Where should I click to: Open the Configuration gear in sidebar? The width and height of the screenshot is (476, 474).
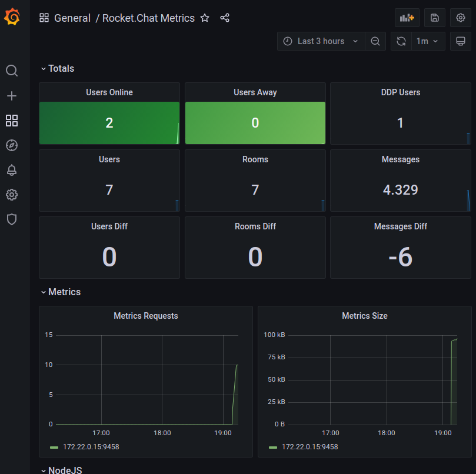(12, 195)
